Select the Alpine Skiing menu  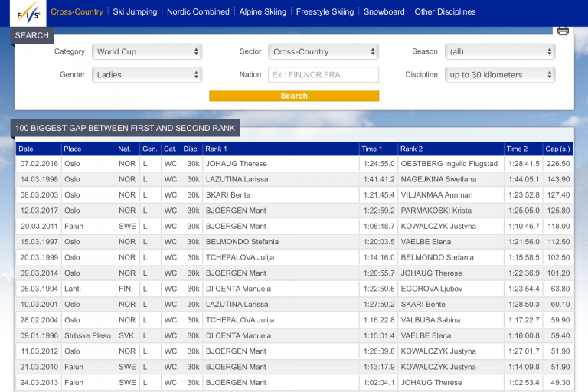(263, 12)
